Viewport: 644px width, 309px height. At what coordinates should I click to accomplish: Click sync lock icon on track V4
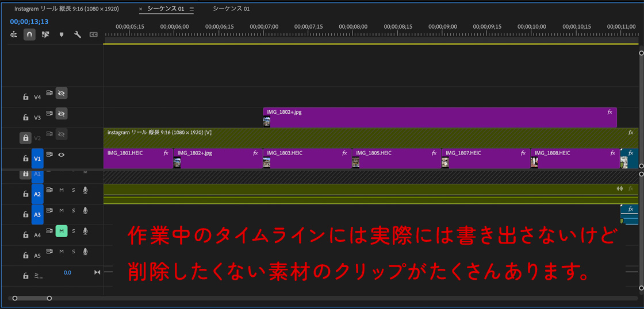click(49, 92)
